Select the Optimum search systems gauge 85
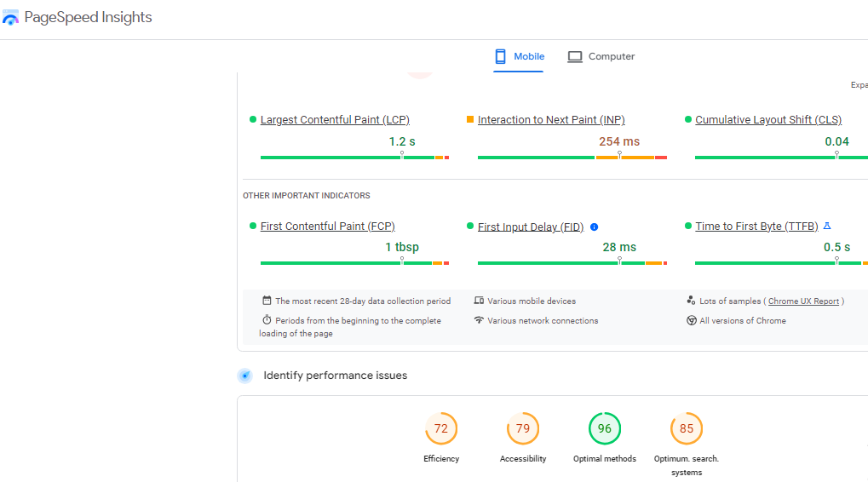Viewport: 868px width, 482px height. point(687,428)
